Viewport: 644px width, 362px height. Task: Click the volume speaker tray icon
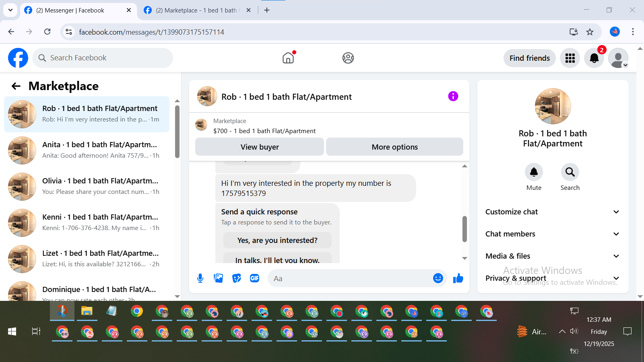pos(574,331)
